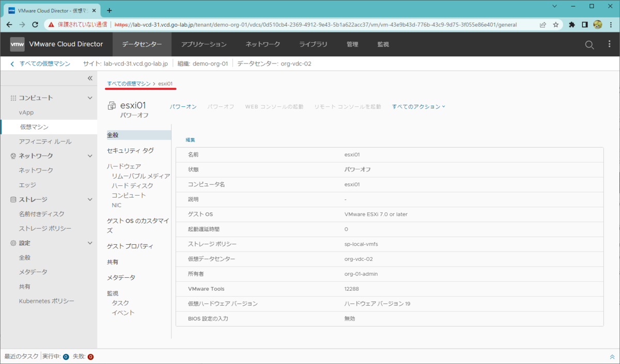Viewport: 620px width, 364px height.
Task: Collapse the ネットワーク section chevron
Action: (x=90, y=156)
